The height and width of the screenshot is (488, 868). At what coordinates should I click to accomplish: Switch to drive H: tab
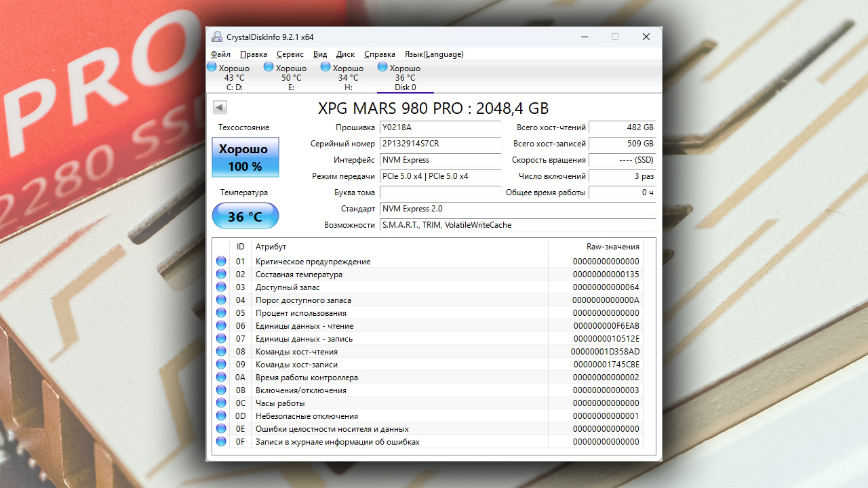(348, 77)
